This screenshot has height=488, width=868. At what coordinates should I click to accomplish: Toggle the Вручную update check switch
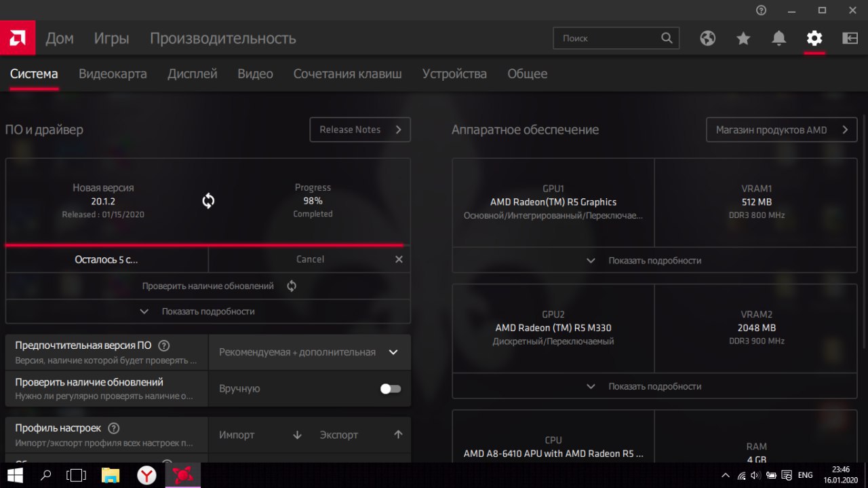pyautogui.click(x=391, y=389)
